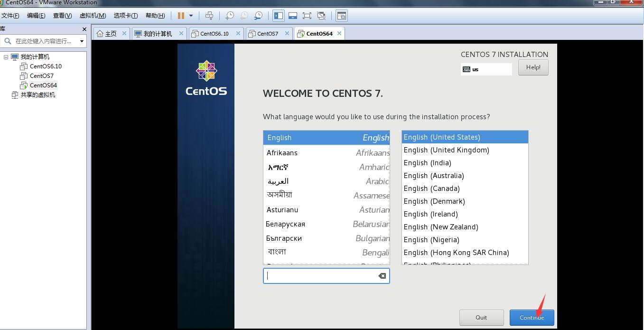Enter full screen mode

click(x=307, y=16)
